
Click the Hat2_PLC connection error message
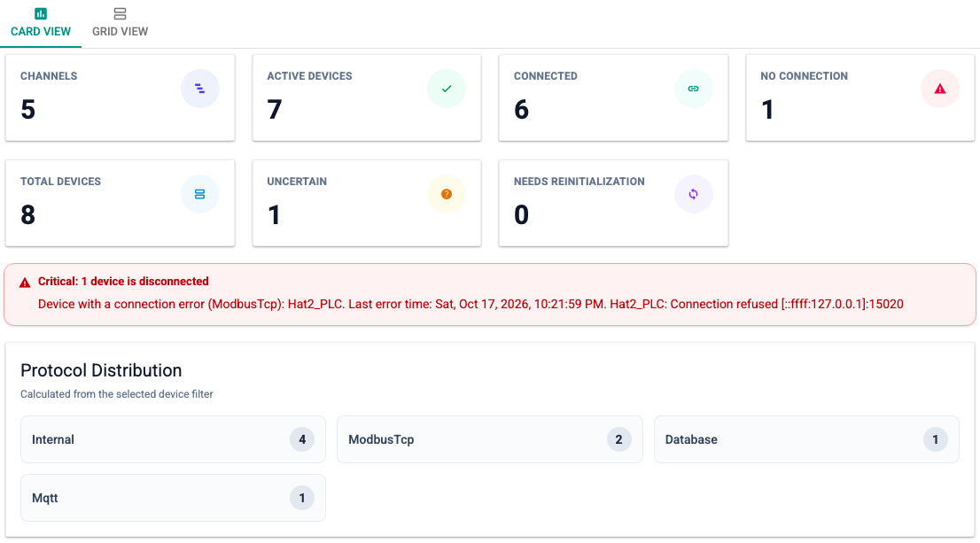[471, 305]
